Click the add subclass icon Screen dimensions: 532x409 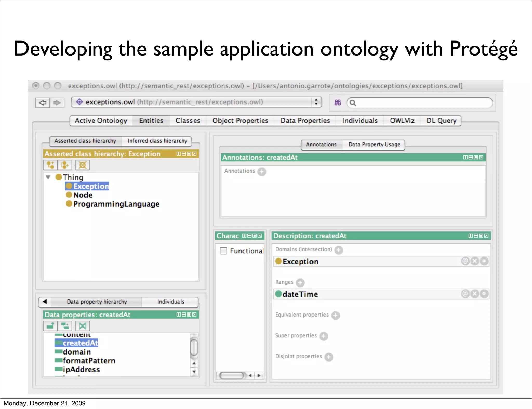[50, 165]
